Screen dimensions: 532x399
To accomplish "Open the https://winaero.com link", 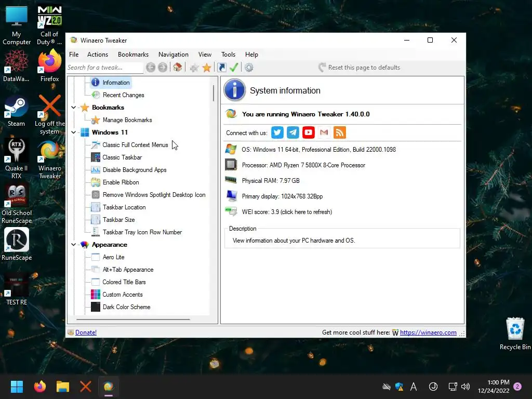I will [x=428, y=332].
